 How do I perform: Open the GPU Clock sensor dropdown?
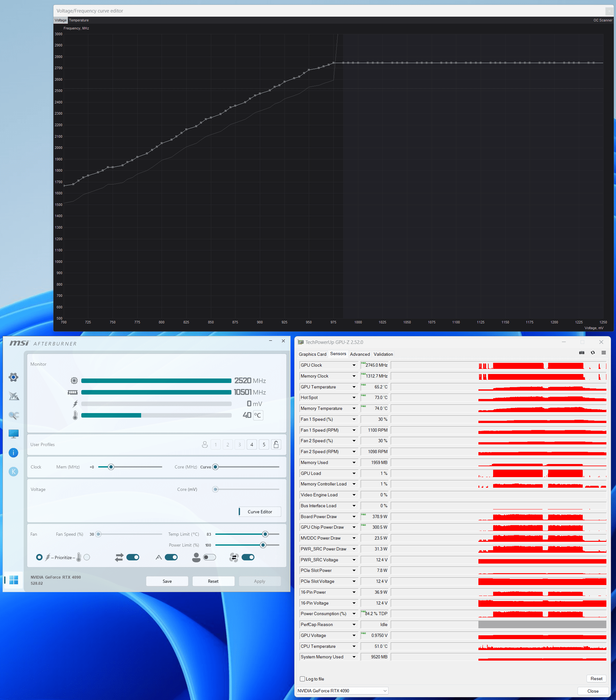click(354, 365)
